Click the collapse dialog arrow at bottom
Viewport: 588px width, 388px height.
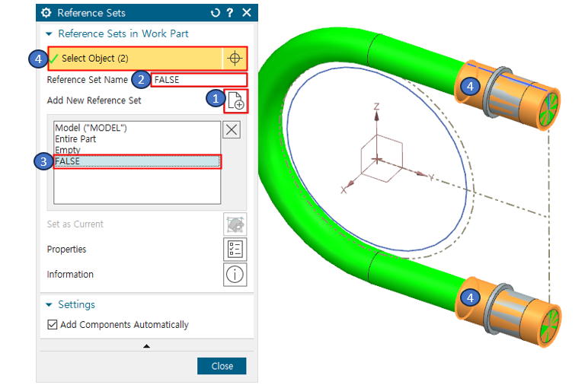click(146, 346)
